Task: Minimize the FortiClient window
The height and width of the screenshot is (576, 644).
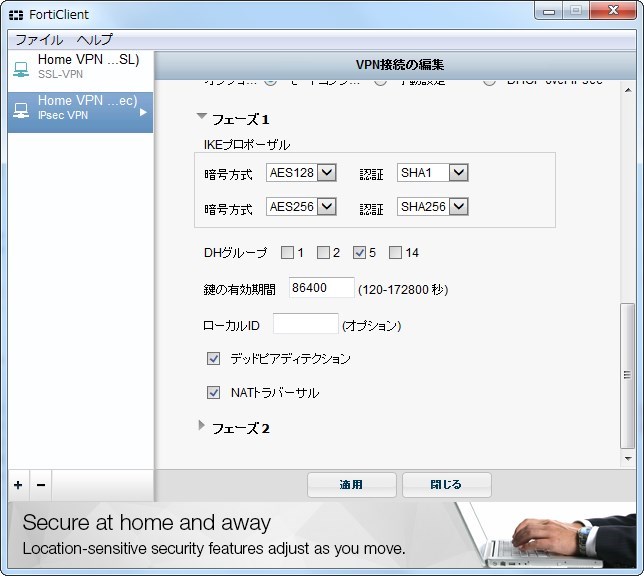Action: 549,12
